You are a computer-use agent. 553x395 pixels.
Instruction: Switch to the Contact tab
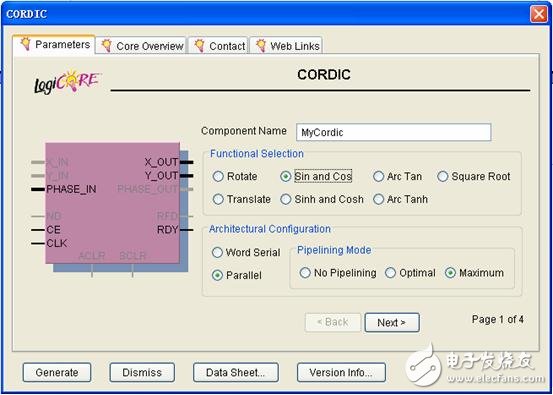pyautogui.click(x=218, y=46)
